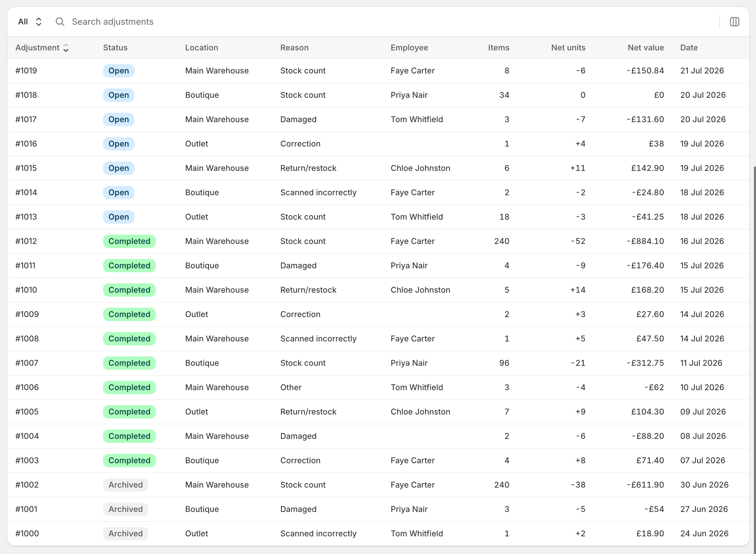
Task: Open adjustment #1019
Action: pyautogui.click(x=378, y=71)
